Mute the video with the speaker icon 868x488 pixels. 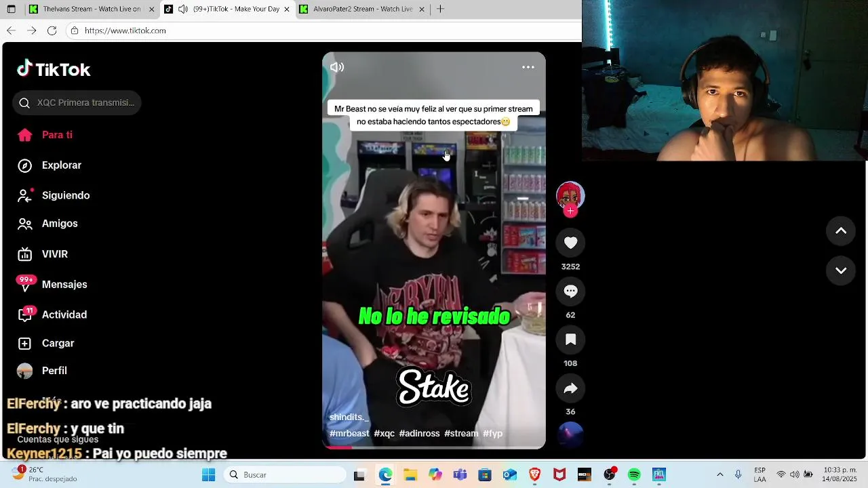point(337,67)
